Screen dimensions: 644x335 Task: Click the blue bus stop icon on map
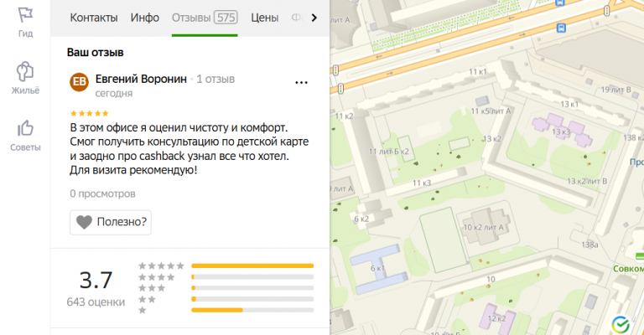pyautogui.click(x=561, y=28)
